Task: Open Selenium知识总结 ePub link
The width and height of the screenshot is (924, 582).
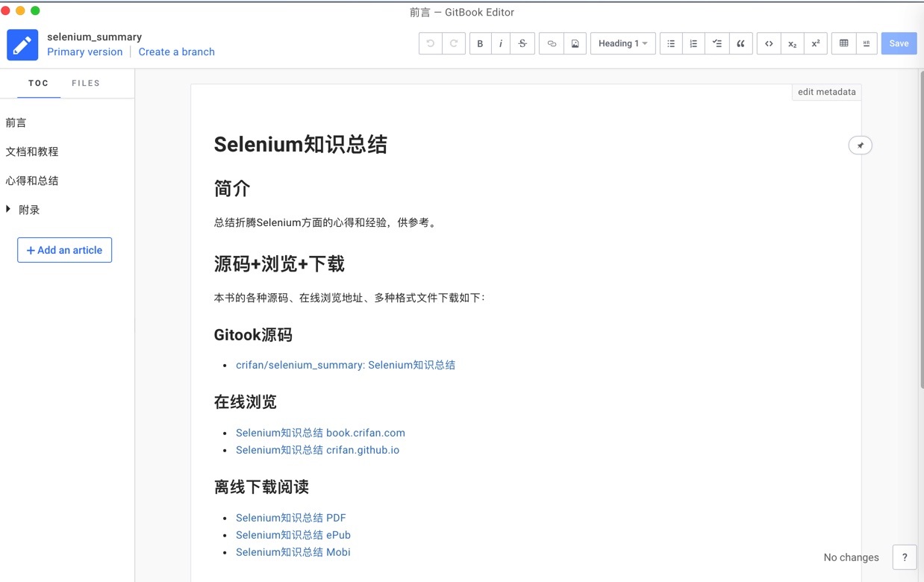Action: click(x=293, y=535)
